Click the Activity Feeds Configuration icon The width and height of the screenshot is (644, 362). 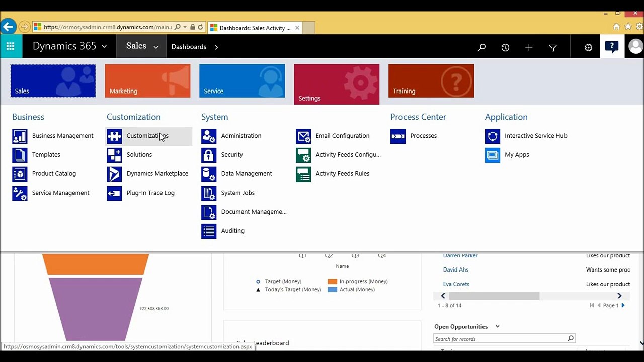point(303,155)
